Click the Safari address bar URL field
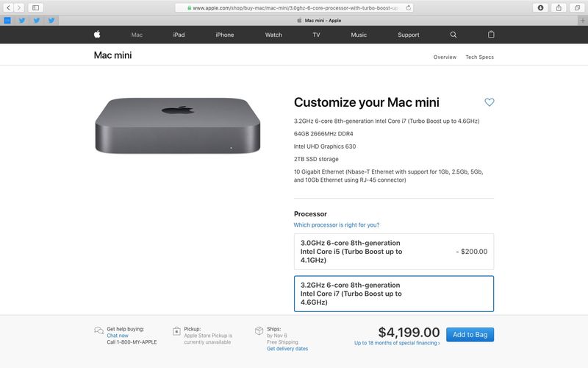The height and width of the screenshot is (368, 588). [295, 7]
